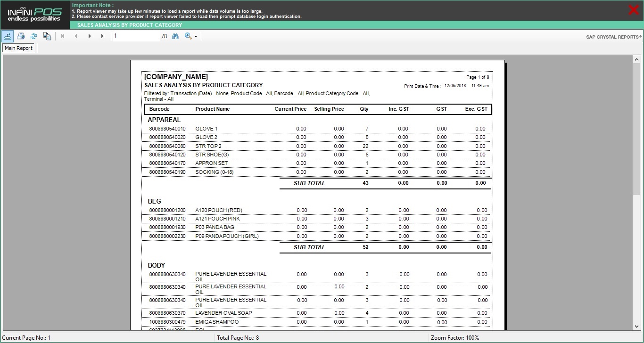Viewport: 644px width, 343px height.
Task: Click the Inc. GST column header
Action: tap(399, 109)
